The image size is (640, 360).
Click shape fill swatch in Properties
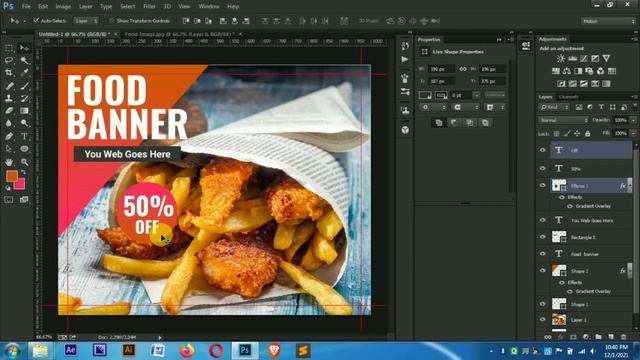[x=425, y=95]
